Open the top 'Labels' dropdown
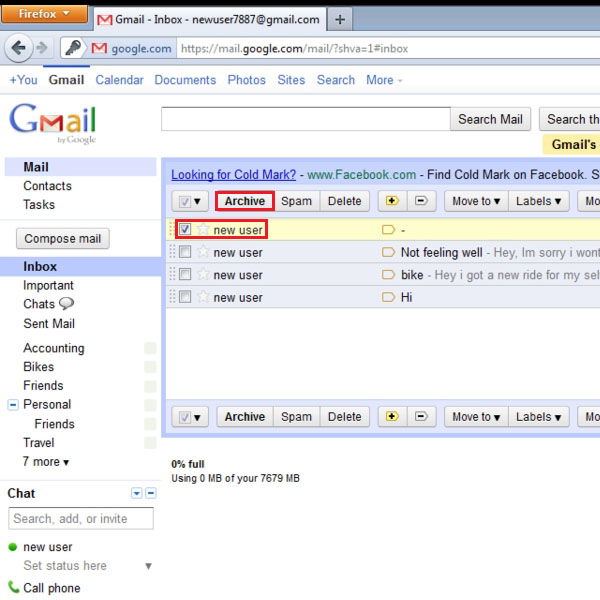600x600 pixels. 538,201
